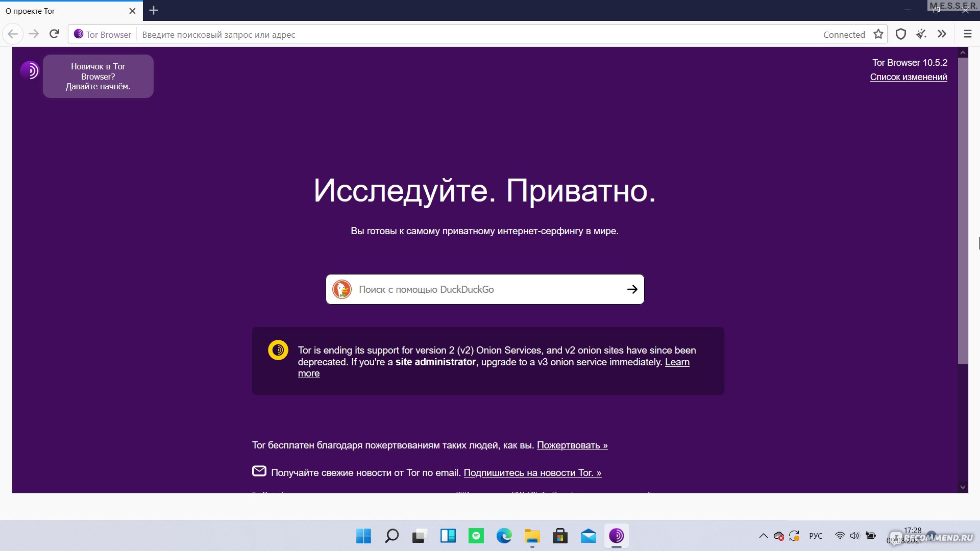Expand the browser overflow menu chevron
The height and width of the screenshot is (551, 980).
942,34
